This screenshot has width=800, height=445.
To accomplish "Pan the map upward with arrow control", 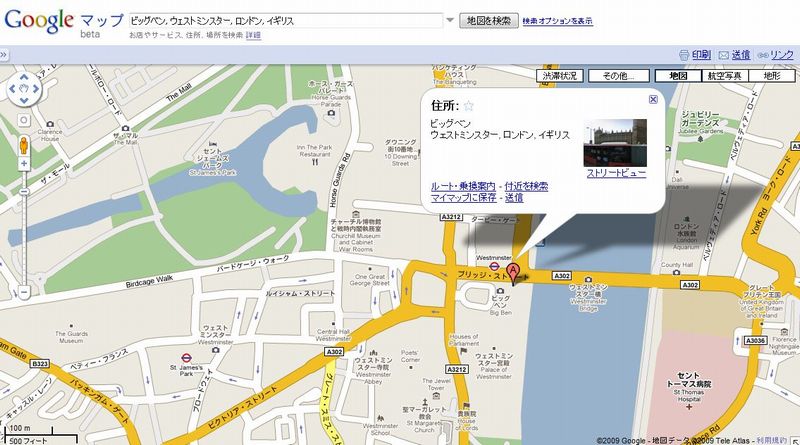I will coord(24,78).
